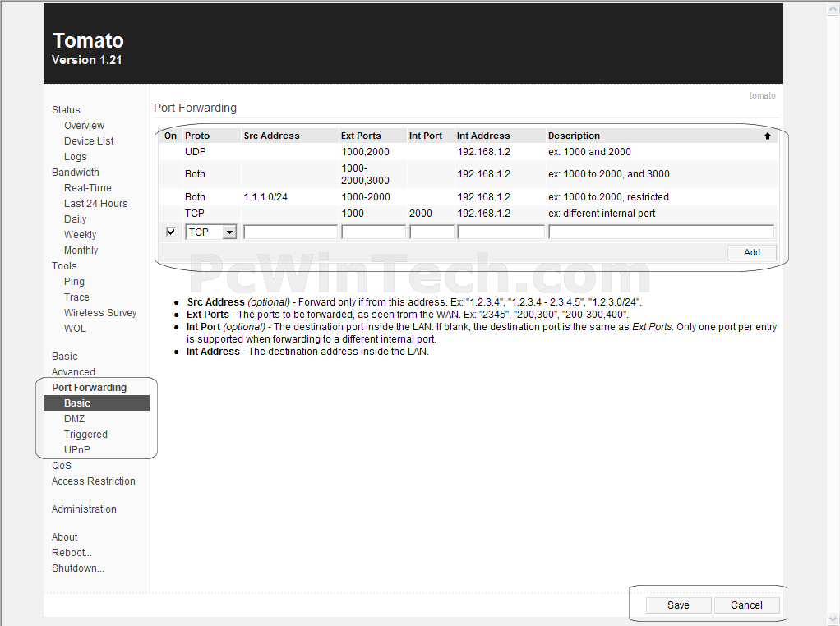Click the scrollbar up arrow
Image resolution: width=840 pixels, height=626 pixels.
(833, 7)
